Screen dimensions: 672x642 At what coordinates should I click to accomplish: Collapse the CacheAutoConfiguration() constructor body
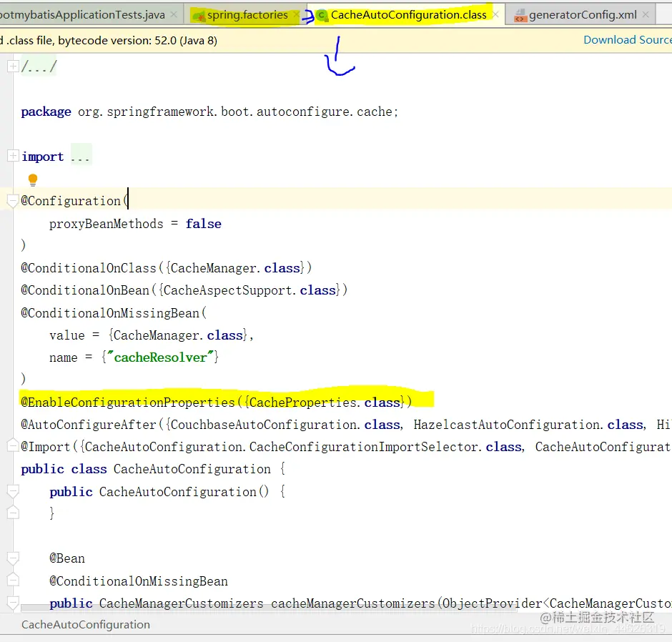coord(13,491)
